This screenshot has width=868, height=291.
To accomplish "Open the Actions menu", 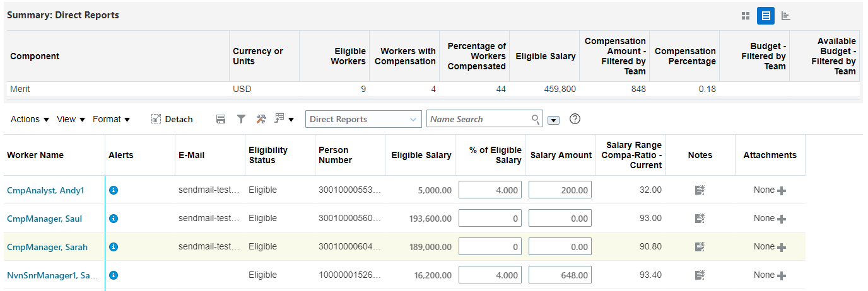I will (x=30, y=119).
